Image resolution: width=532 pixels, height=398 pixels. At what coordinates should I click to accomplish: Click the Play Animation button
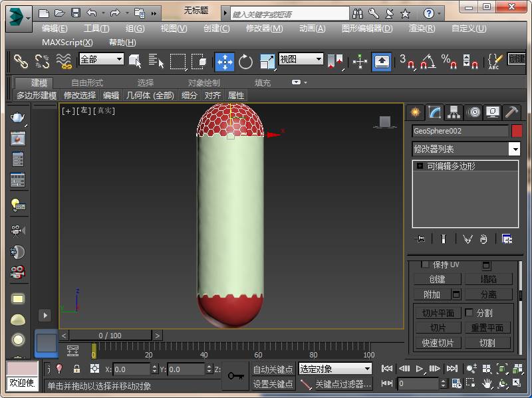point(420,369)
